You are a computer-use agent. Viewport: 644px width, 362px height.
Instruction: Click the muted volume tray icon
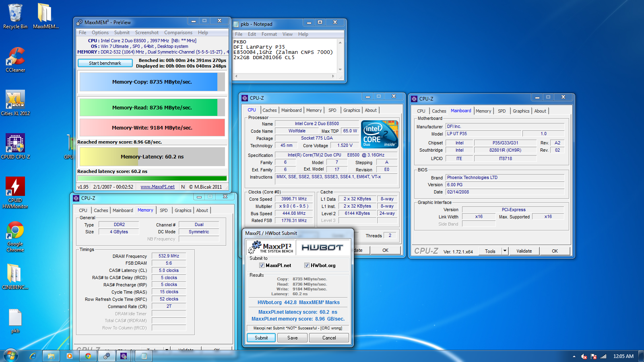point(584,356)
